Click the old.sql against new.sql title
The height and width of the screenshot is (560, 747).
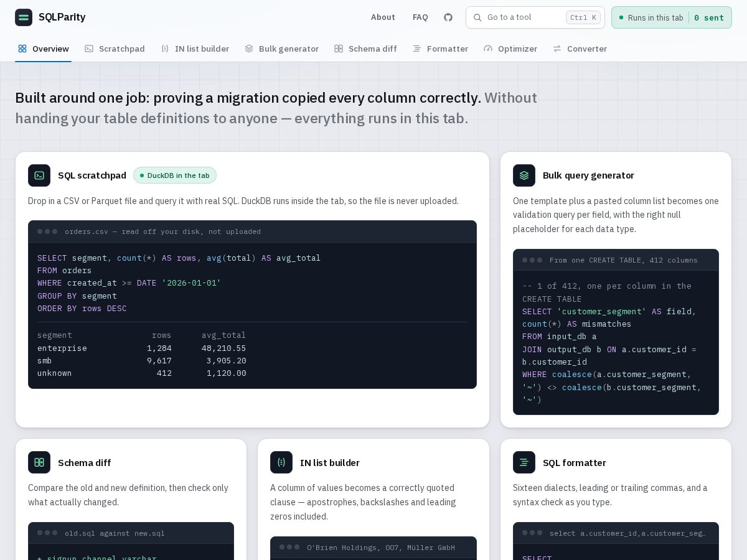click(115, 533)
